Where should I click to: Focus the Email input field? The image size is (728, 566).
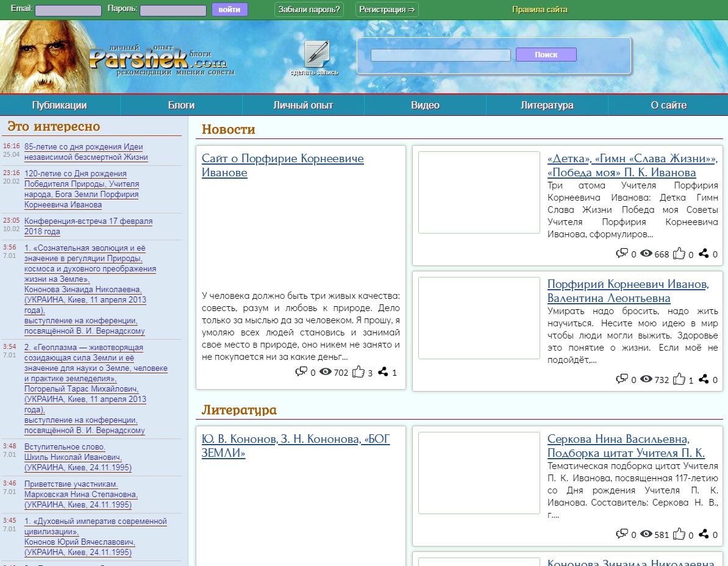click(x=68, y=10)
